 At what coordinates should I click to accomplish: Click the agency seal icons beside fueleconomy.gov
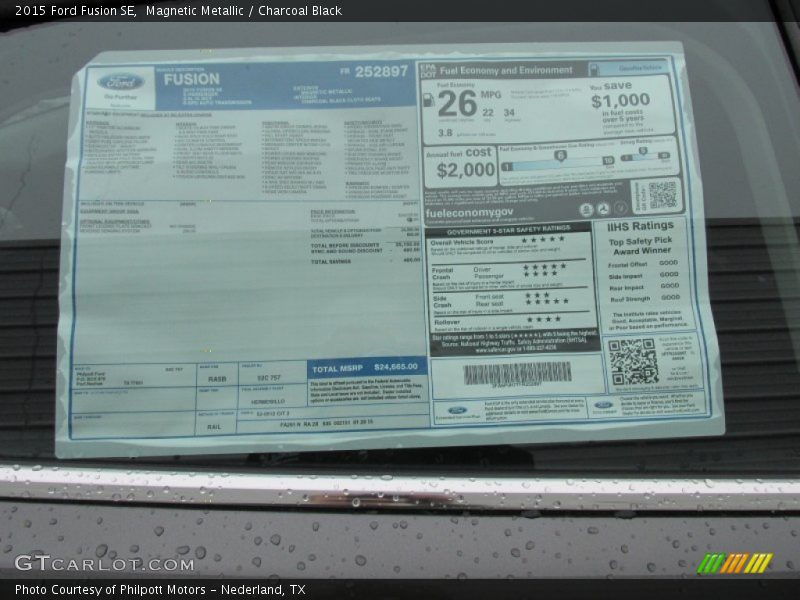tap(603, 209)
